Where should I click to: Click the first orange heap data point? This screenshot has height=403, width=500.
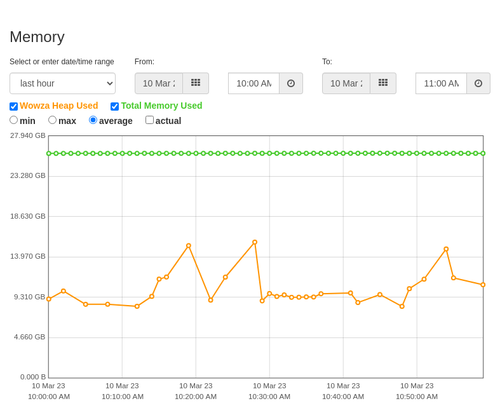click(49, 299)
